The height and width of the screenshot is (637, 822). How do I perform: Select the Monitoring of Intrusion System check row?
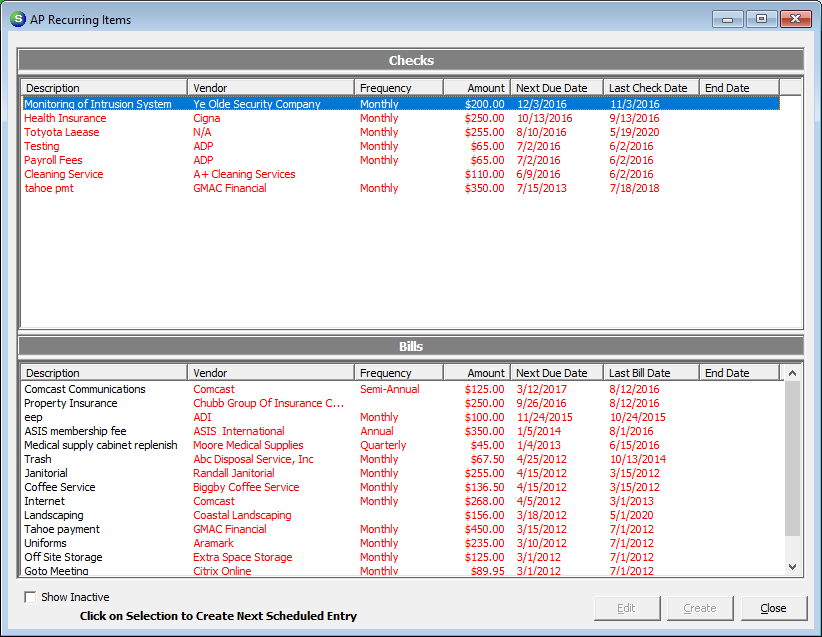pos(401,104)
